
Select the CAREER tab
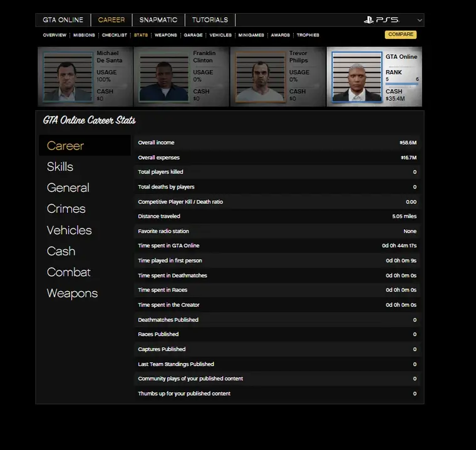click(111, 20)
